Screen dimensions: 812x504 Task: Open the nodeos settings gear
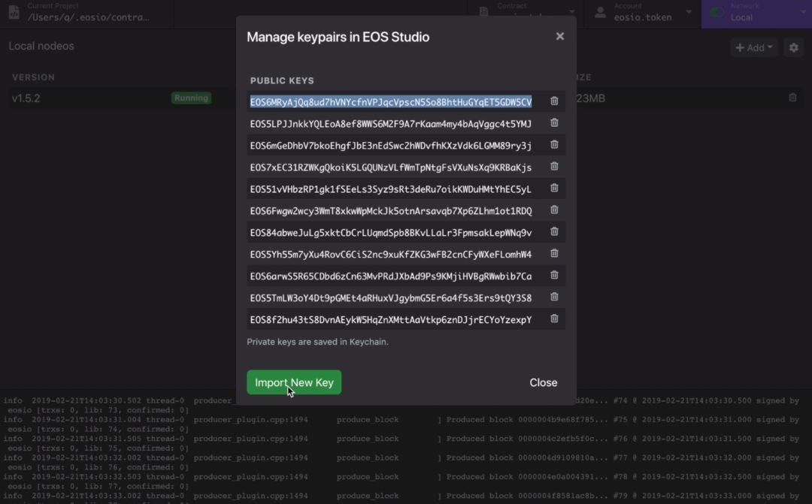pos(793,47)
